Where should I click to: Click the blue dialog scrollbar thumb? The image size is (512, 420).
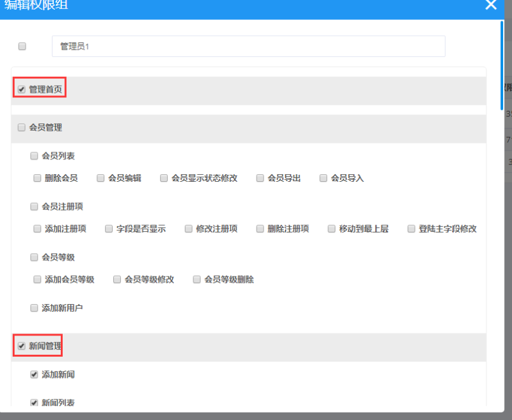502,65
